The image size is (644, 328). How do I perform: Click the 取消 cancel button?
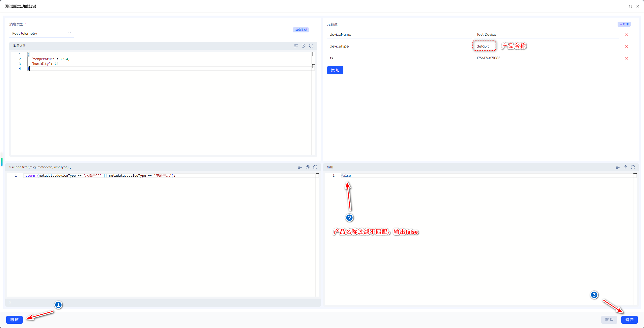tap(609, 320)
